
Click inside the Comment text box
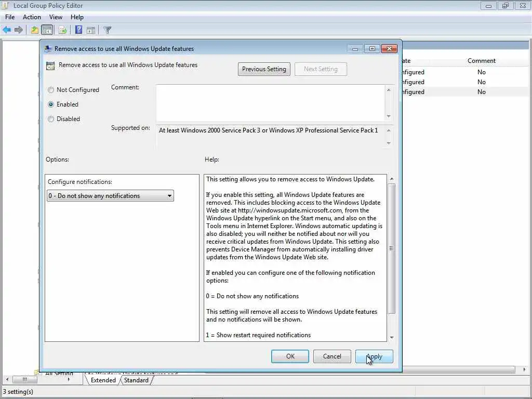coord(270,103)
